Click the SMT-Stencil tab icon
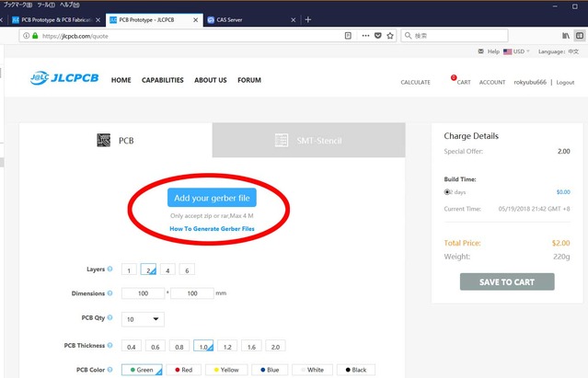The image size is (588, 378). coord(282,140)
